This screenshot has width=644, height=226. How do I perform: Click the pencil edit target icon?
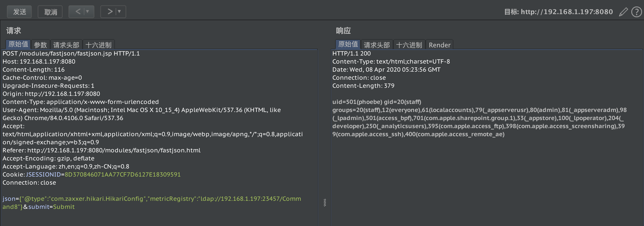[623, 12]
